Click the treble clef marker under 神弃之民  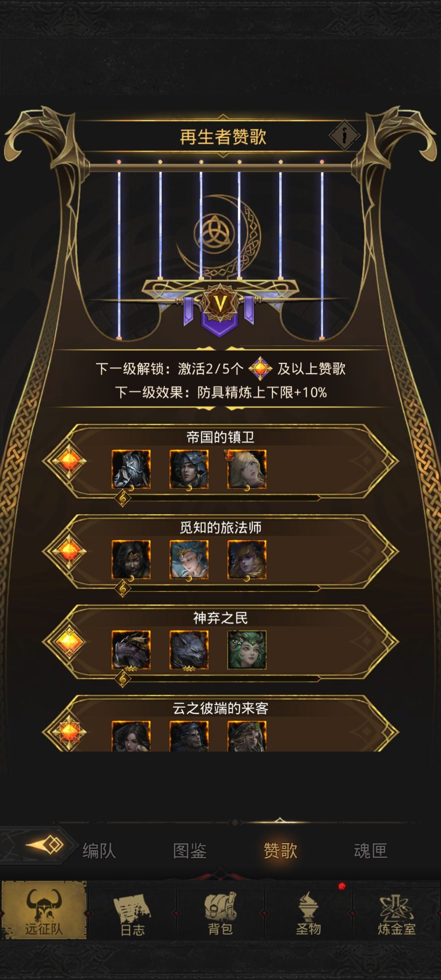(x=123, y=679)
